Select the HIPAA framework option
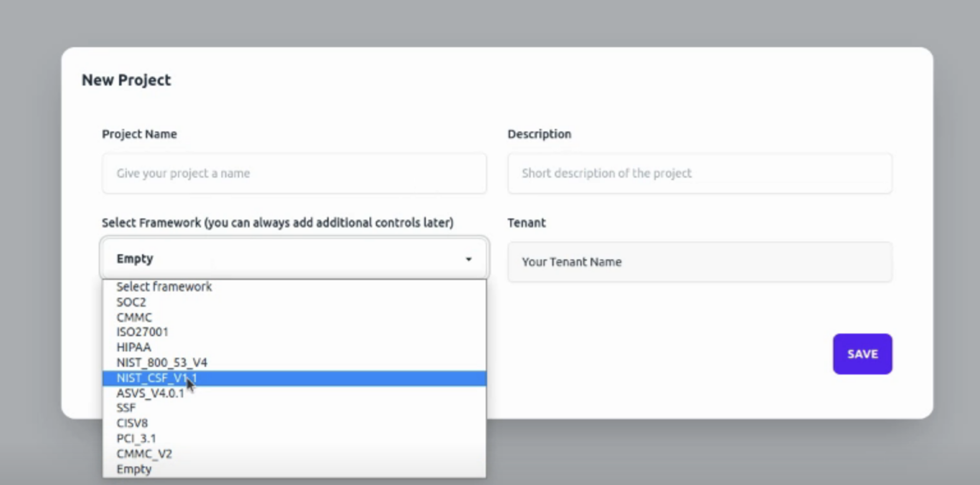Viewport: 980px width, 485px height. coord(294,347)
